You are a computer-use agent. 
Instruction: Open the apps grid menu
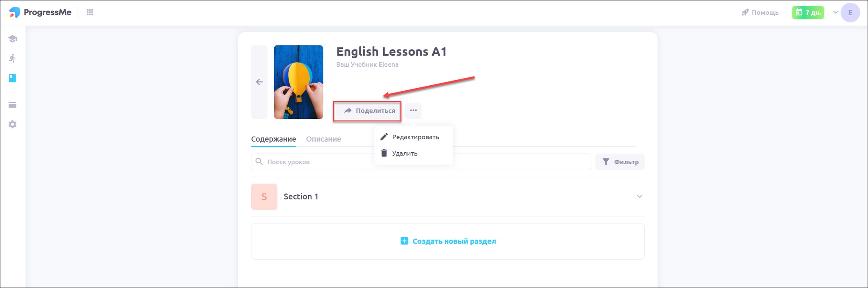coord(90,13)
